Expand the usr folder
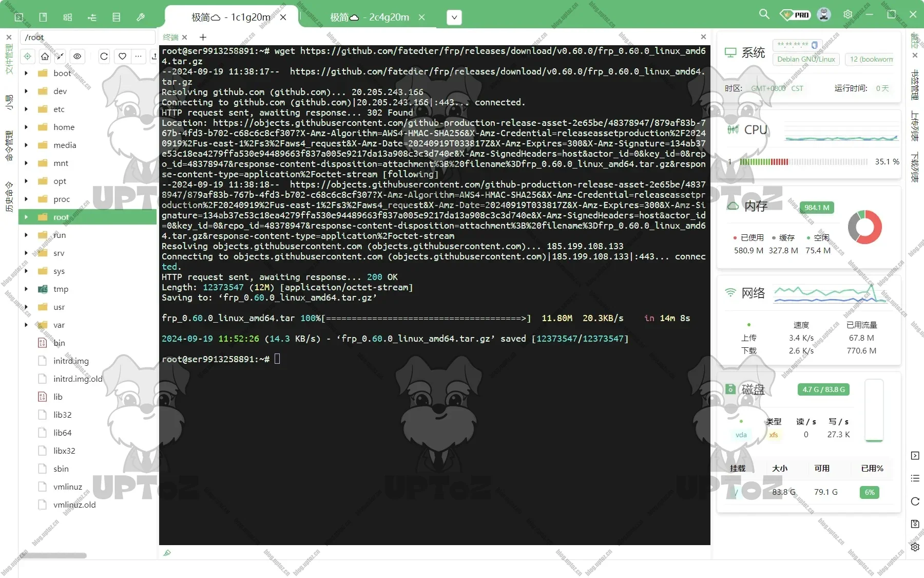Viewport: 924px width, 578px height. (x=26, y=307)
